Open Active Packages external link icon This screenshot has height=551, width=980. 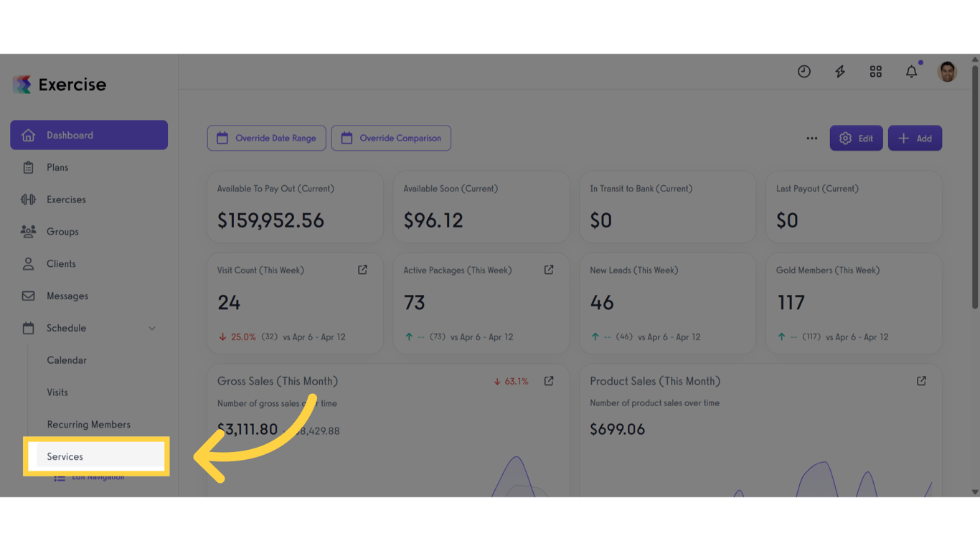[x=549, y=270]
